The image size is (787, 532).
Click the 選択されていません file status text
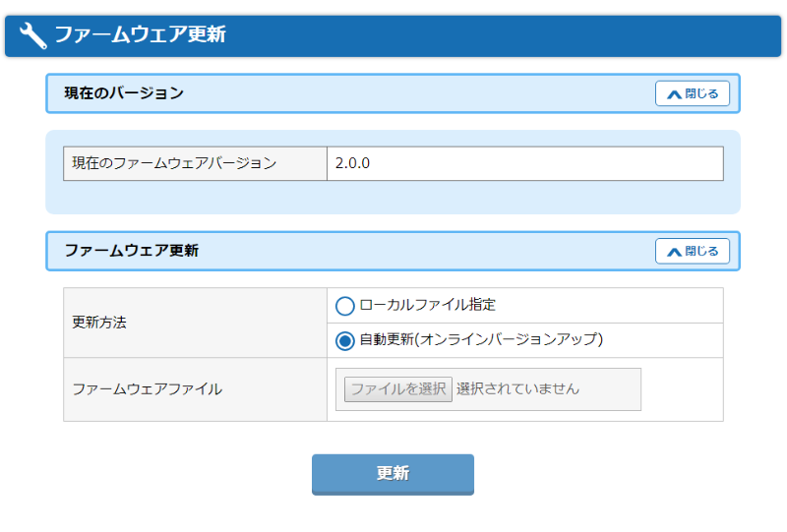[x=517, y=388]
